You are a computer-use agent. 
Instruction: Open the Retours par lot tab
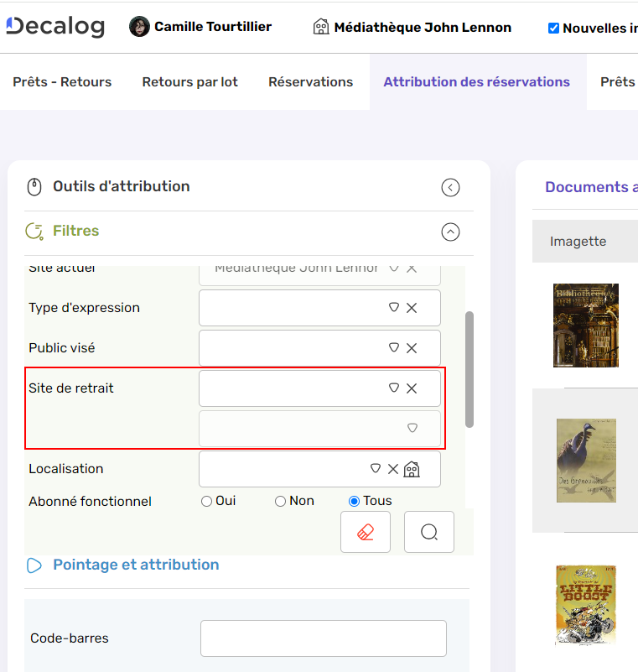tap(189, 82)
